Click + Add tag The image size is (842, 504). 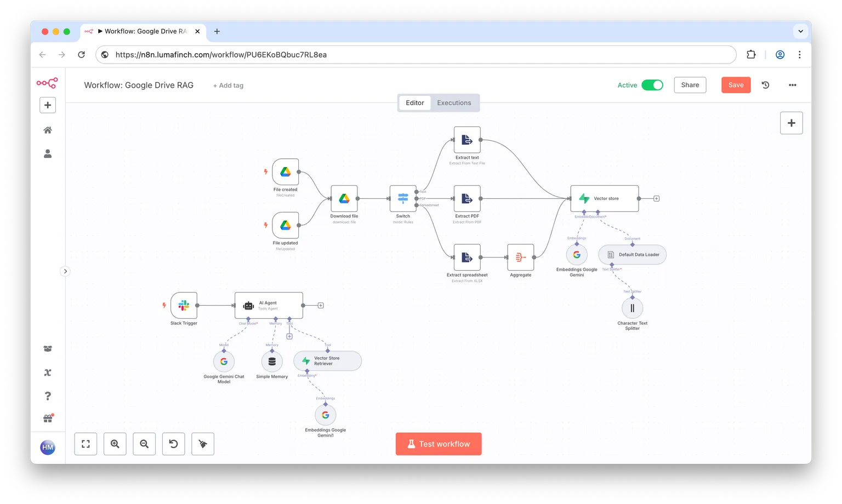pyautogui.click(x=228, y=85)
